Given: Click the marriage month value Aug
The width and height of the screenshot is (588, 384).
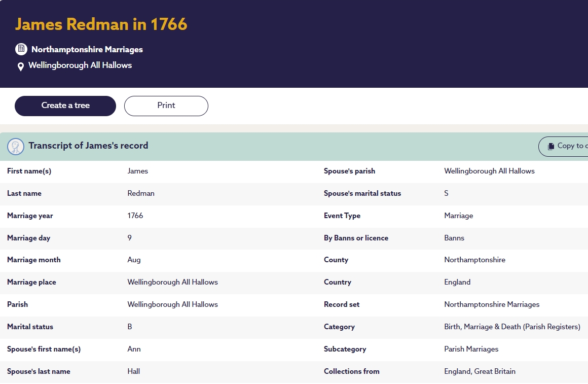Looking at the screenshot, I should coord(134,260).
